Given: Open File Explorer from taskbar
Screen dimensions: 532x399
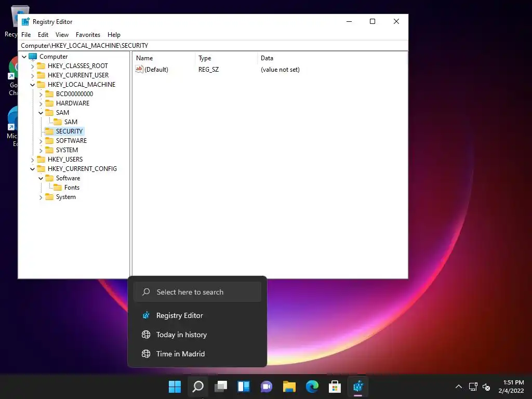Looking at the screenshot, I should click(289, 387).
